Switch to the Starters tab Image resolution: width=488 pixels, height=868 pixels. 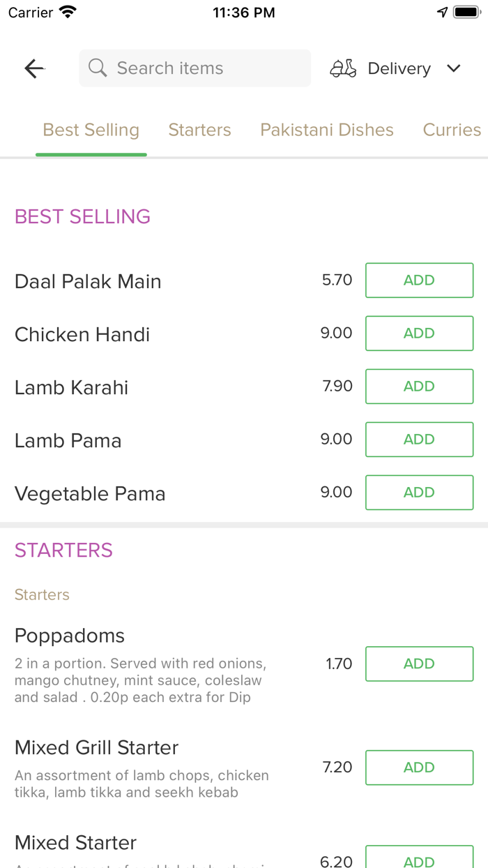[x=199, y=130]
